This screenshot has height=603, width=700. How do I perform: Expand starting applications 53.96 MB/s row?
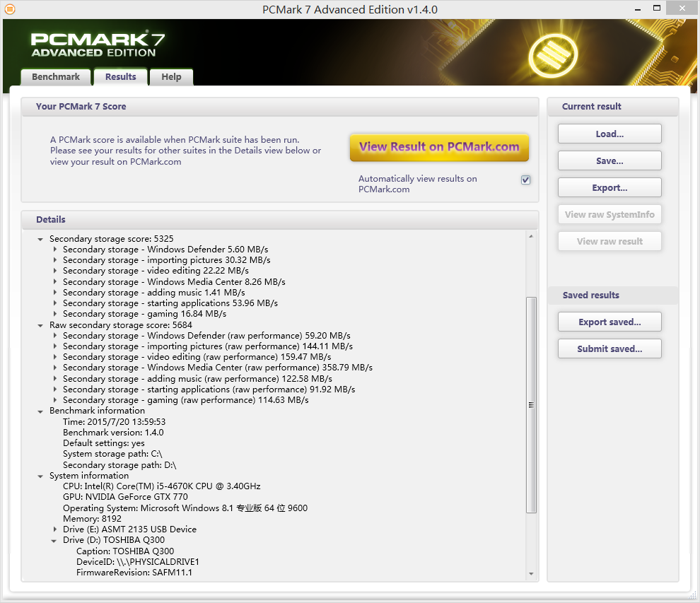point(55,303)
